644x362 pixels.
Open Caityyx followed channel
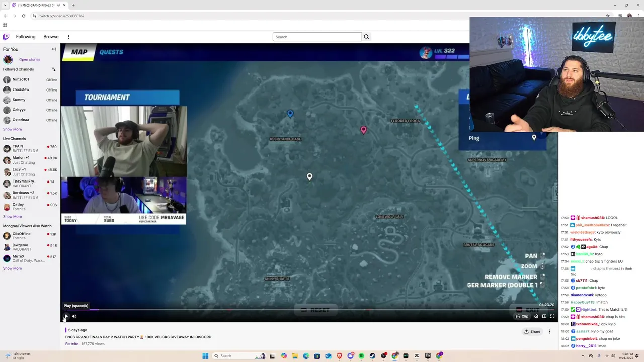[30, 110]
